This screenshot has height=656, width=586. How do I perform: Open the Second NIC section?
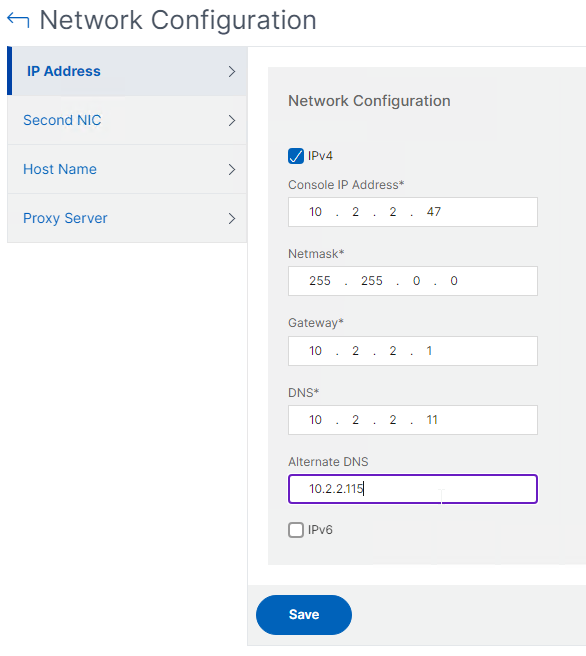[127, 120]
